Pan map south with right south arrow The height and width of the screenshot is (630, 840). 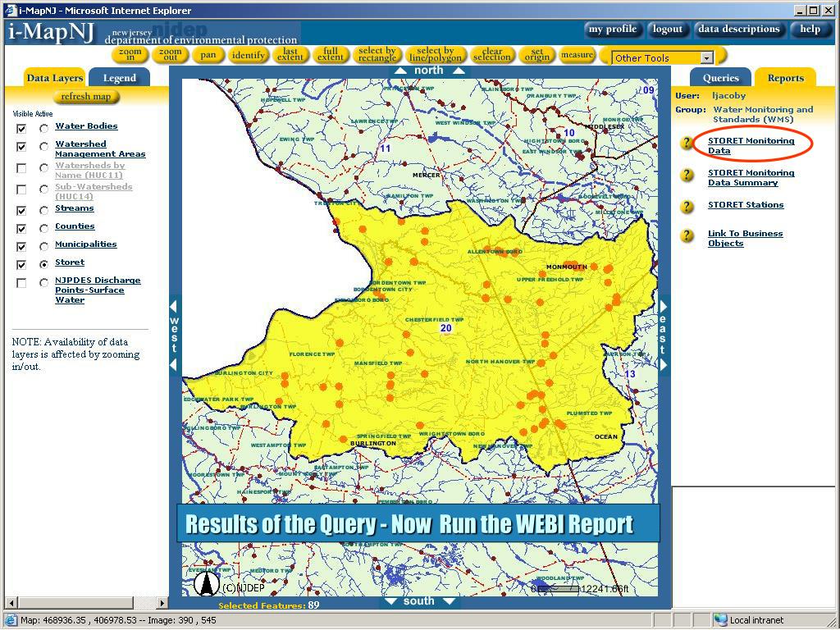450,601
